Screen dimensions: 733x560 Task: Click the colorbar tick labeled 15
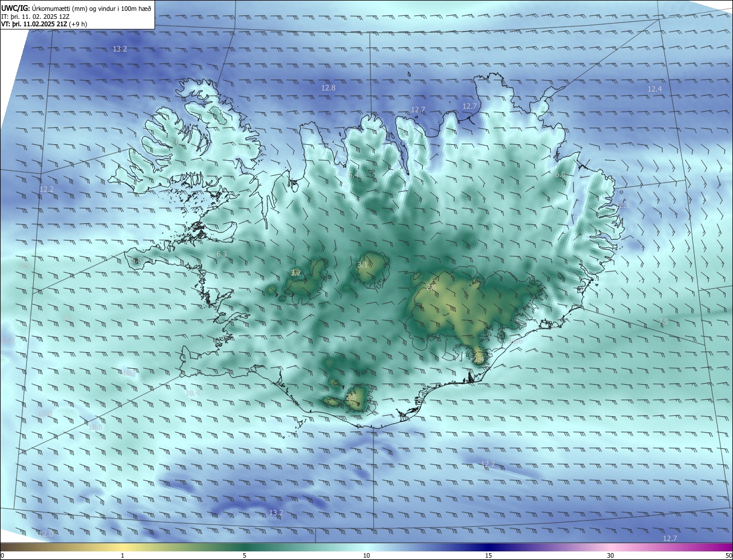pos(488,555)
